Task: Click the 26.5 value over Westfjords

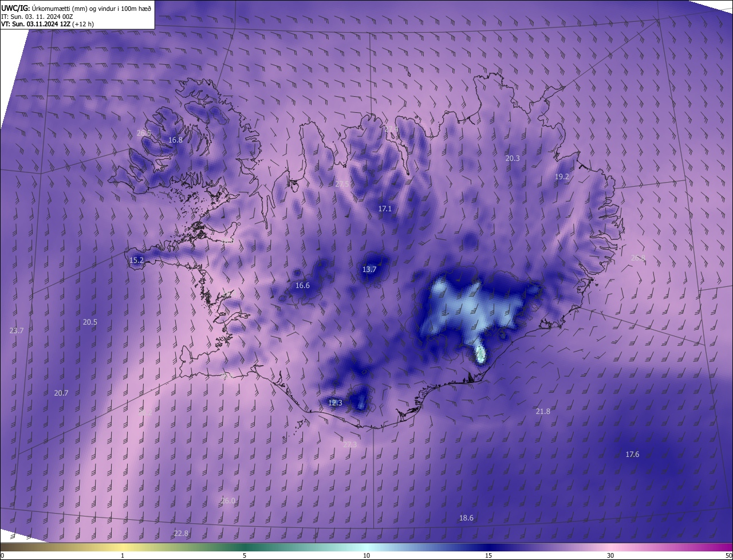Action: tap(144, 133)
